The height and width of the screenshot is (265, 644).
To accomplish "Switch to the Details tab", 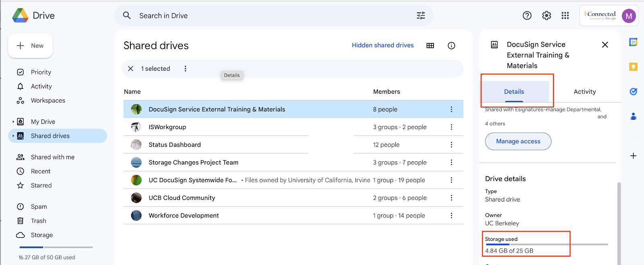I will tap(514, 92).
